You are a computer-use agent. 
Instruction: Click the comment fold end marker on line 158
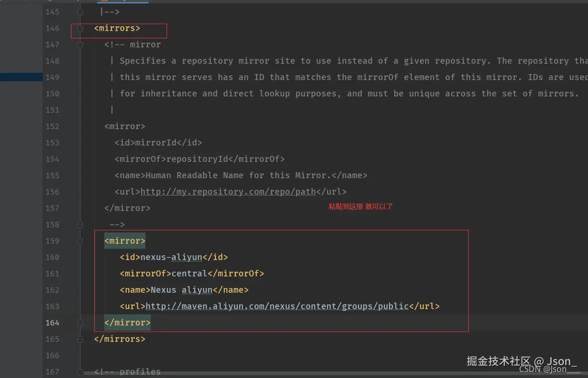pos(80,225)
